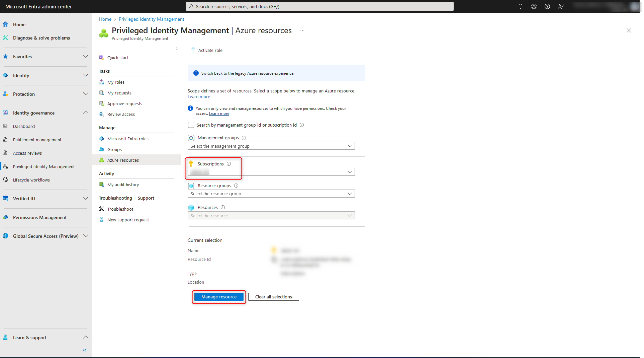Select Groups under Manage

tap(114, 149)
